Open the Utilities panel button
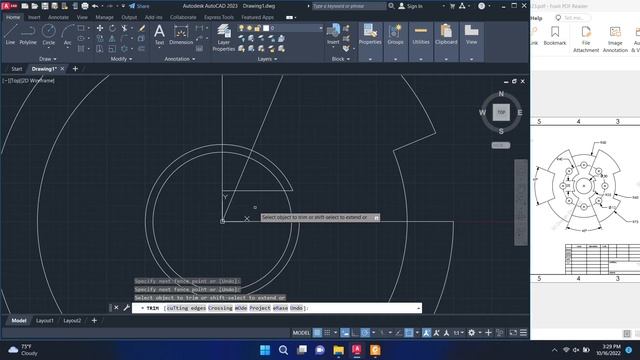Viewport: 640px width, 360px height. click(421, 34)
